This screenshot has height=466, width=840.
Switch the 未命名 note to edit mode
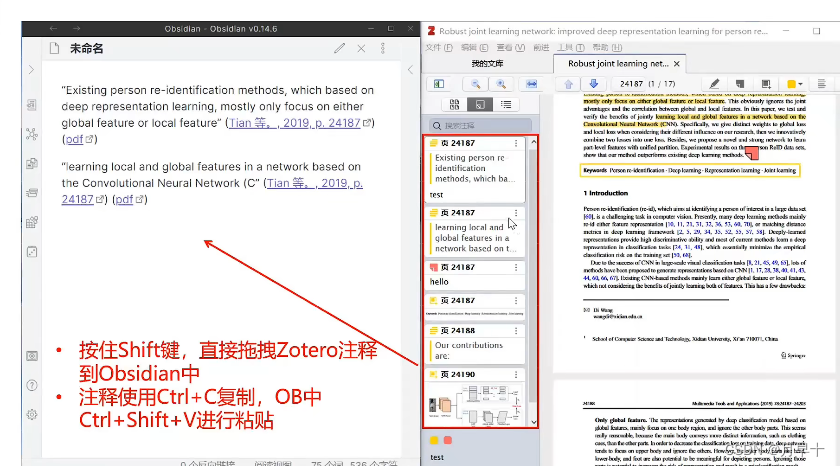click(339, 48)
